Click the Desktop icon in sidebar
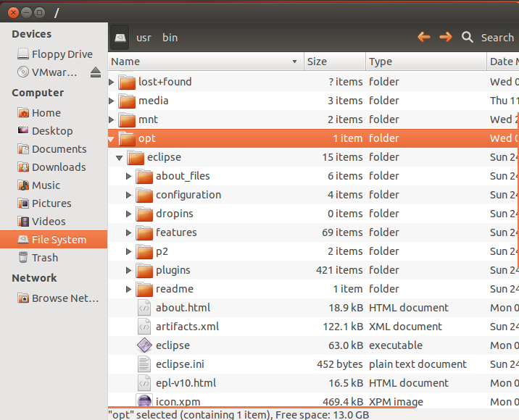The height and width of the screenshot is (420, 519). pyautogui.click(x=23, y=130)
